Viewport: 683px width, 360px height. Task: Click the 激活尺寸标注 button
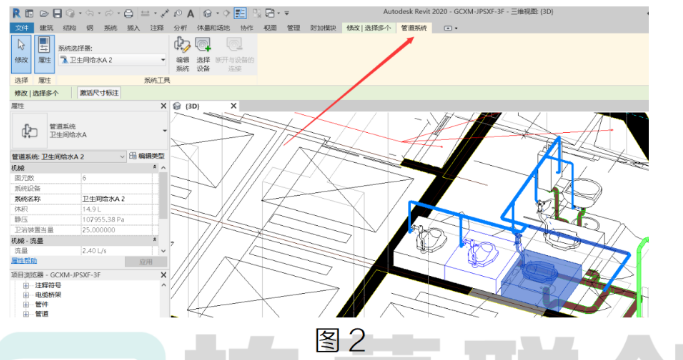pyautogui.click(x=99, y=93)
